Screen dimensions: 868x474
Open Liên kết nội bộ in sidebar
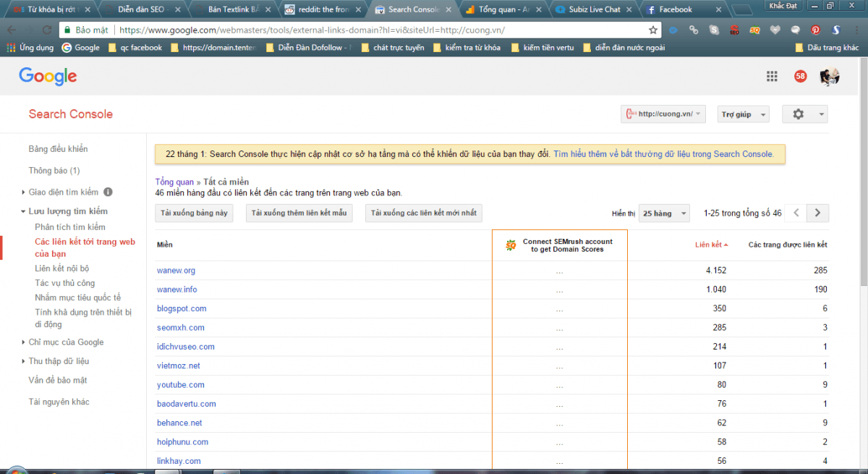point(62,268)
